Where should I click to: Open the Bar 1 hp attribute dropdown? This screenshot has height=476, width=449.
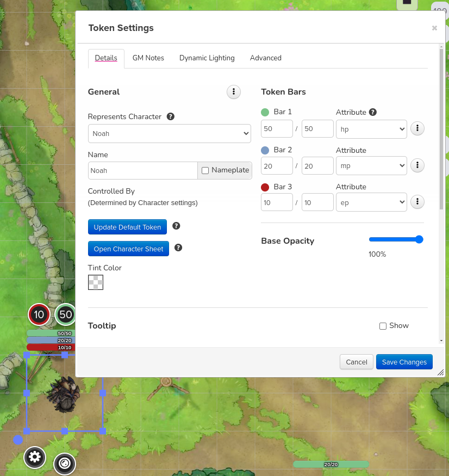371,129
